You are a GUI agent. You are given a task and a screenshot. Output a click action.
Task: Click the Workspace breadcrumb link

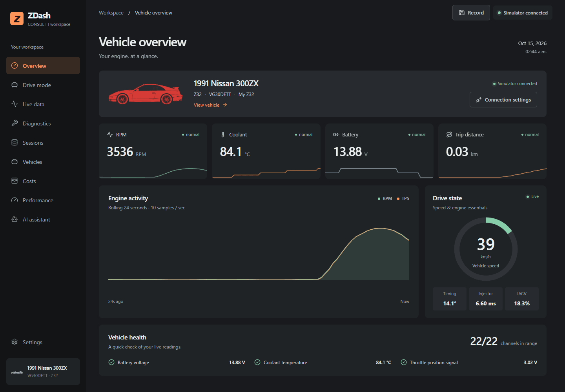coord(111,13)
